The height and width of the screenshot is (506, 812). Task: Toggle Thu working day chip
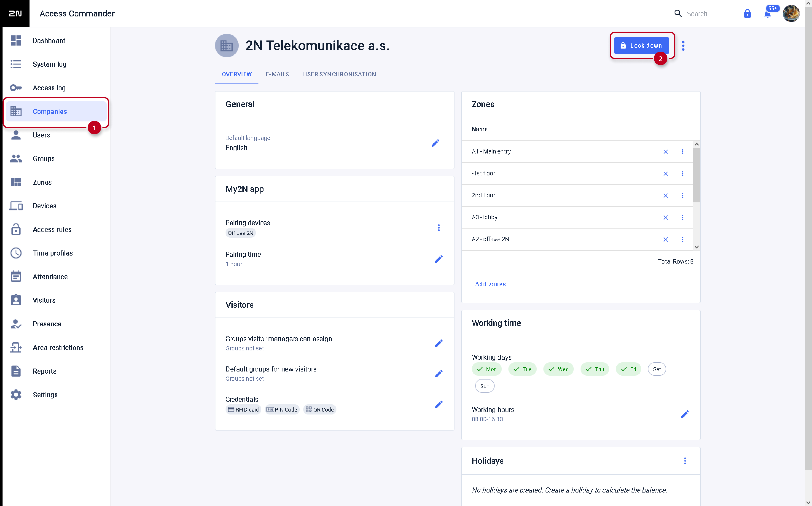pyautogui.click(x=594, y=369)
